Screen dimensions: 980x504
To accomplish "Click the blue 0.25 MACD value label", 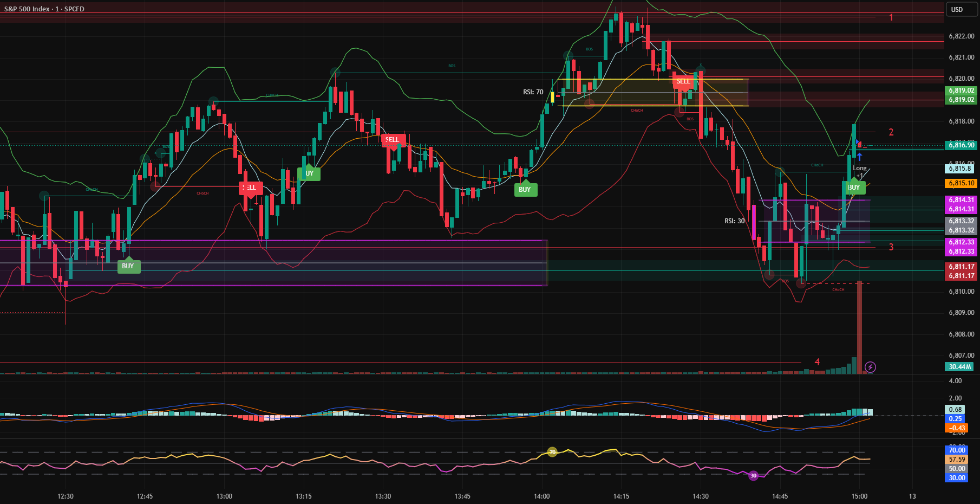I will tap(956, 419).
